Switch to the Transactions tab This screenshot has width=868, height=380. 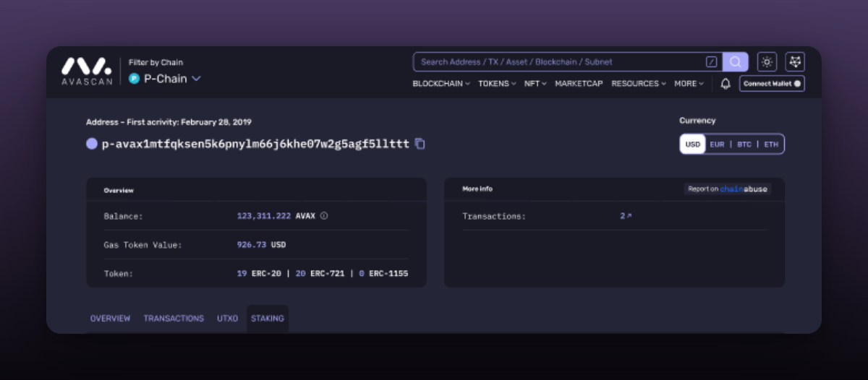click(x=174, y=319)
